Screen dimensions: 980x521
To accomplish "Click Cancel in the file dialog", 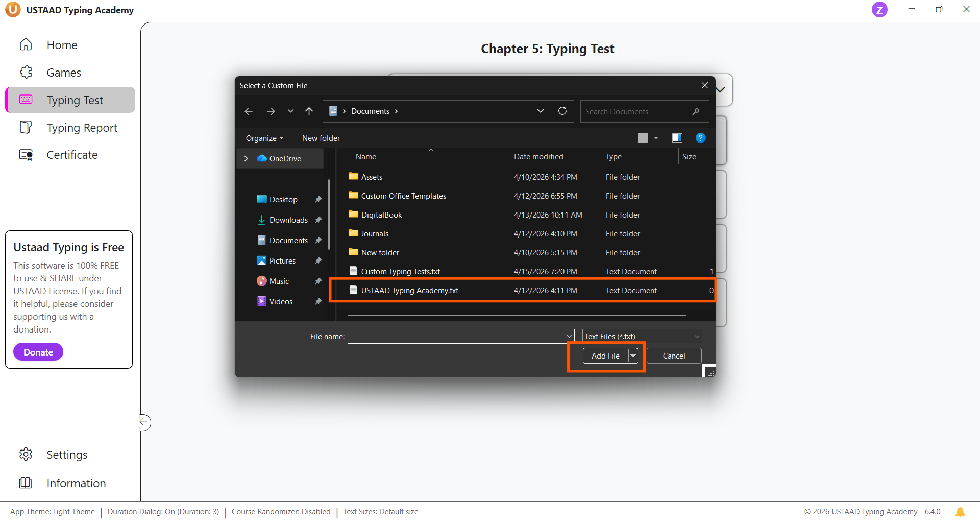I will click(x=674, y=356).
